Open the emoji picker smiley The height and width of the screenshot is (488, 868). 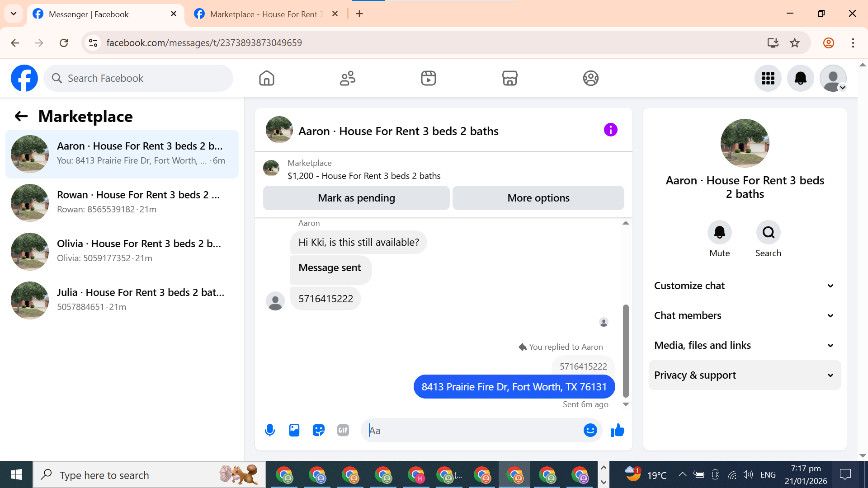(x=590, y=430)
